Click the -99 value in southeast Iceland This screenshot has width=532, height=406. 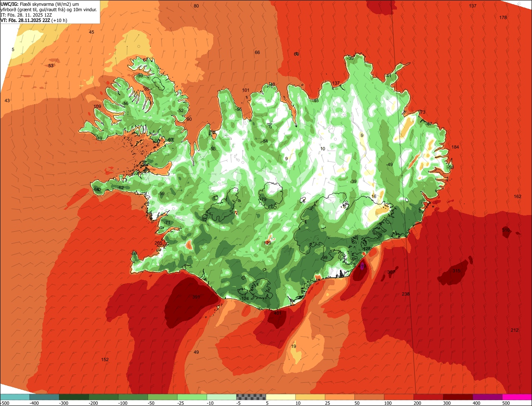[324, 258]
